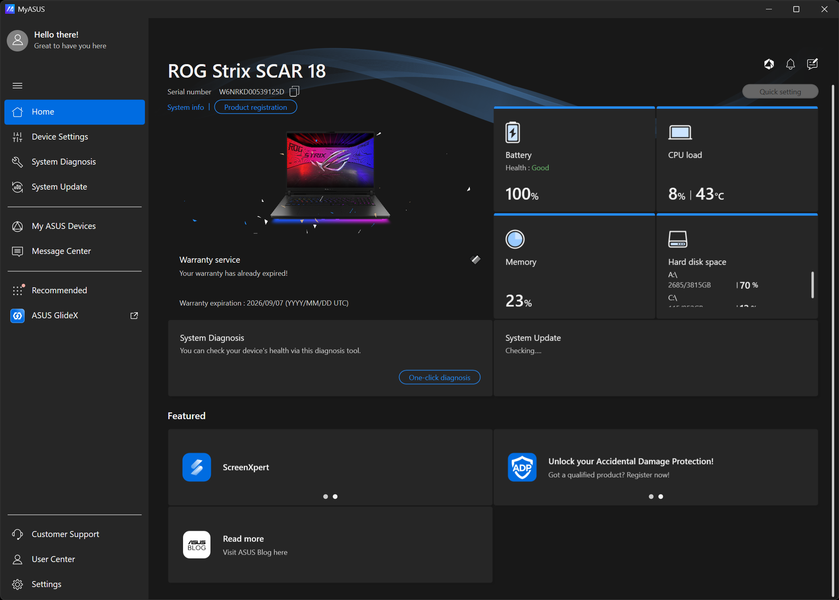
Task: Click "Visit ASUS Blog here" text
Action: pyautogui.click(x=255, y=552)
